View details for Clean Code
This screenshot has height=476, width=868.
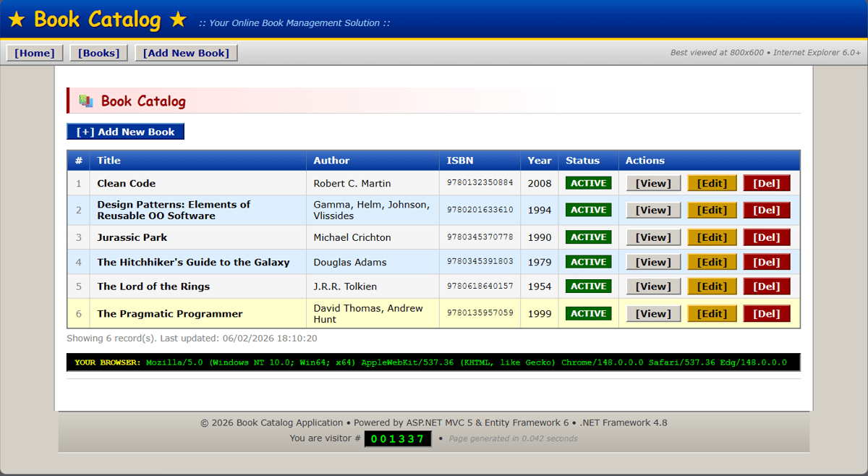point(653,183)
